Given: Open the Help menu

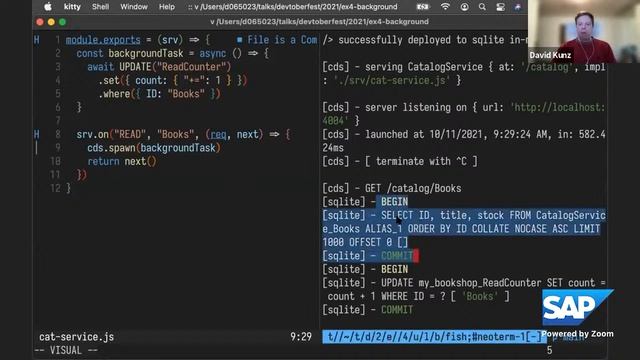Looking at the screenshot, I should pos(167,7).
